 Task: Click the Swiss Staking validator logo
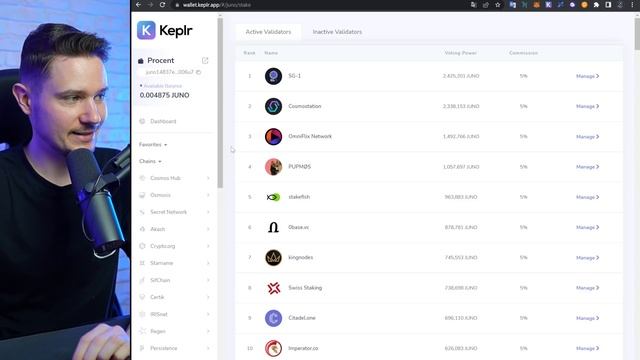(273, 288)
